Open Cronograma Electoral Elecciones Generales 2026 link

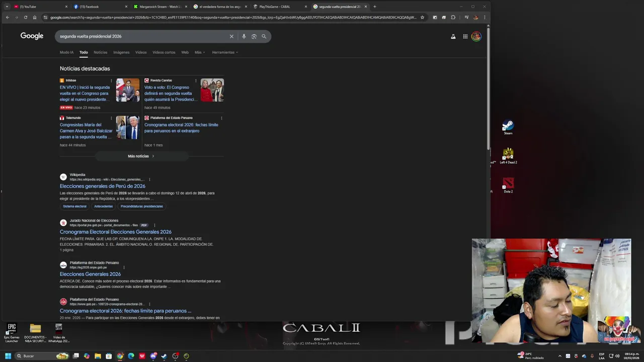[116, 232]
